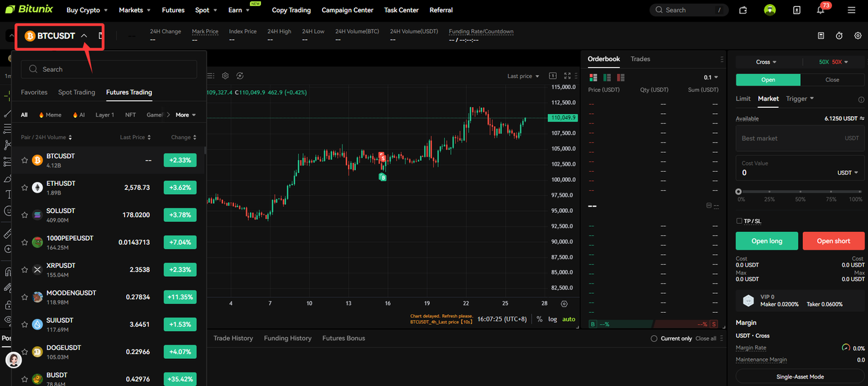Open the 0.1 orderbook precision dropdown
The width and height of the screenshot is (868, 386).
711,77
